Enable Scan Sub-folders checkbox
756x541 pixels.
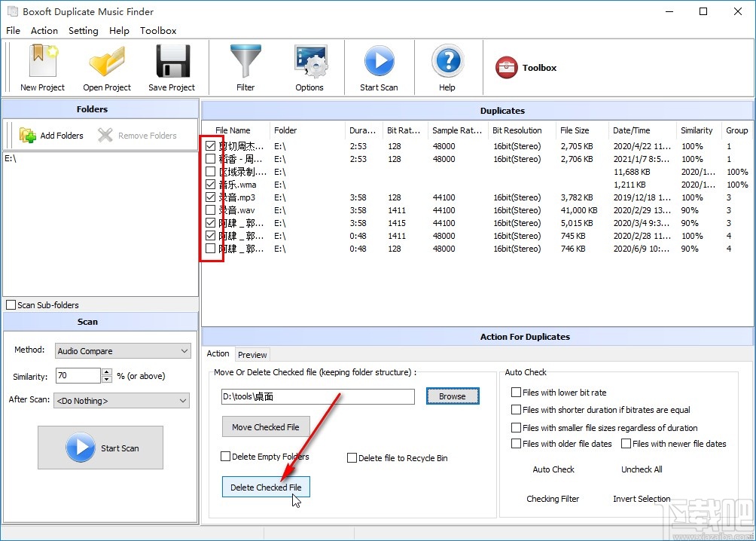(11, 305)
